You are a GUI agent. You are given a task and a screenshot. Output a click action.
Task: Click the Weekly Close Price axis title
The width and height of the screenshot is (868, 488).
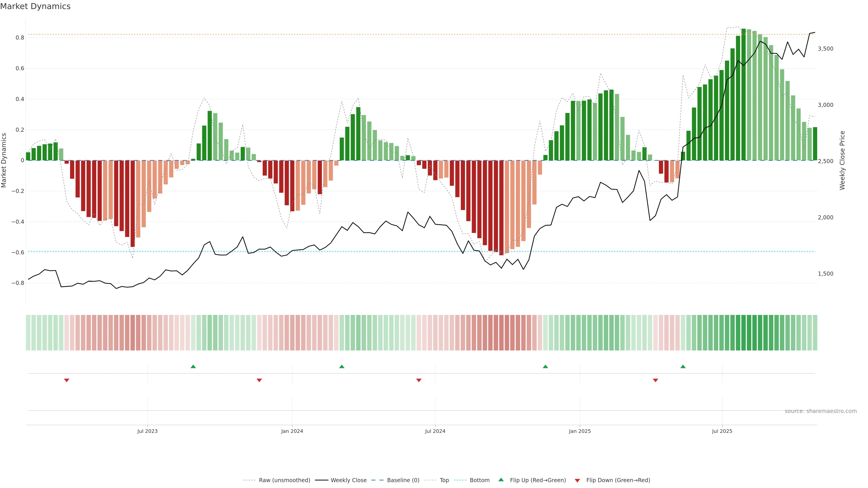click(842, 160)
